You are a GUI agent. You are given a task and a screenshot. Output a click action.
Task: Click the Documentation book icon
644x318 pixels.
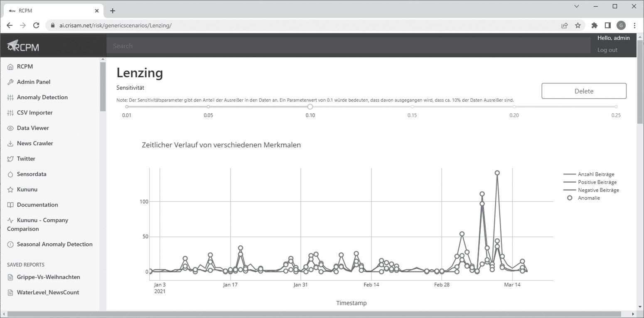(10, 205)
